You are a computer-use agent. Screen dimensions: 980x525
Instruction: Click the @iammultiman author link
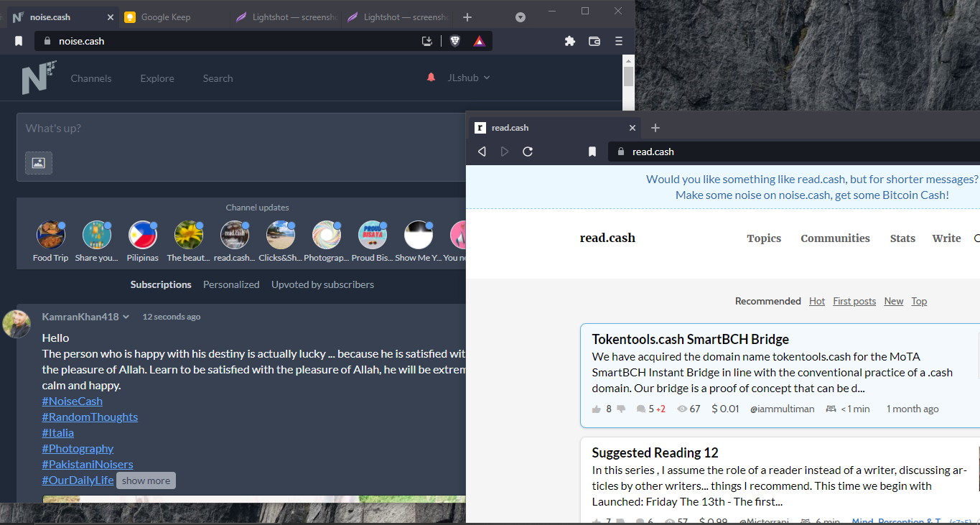pos(783,409)
